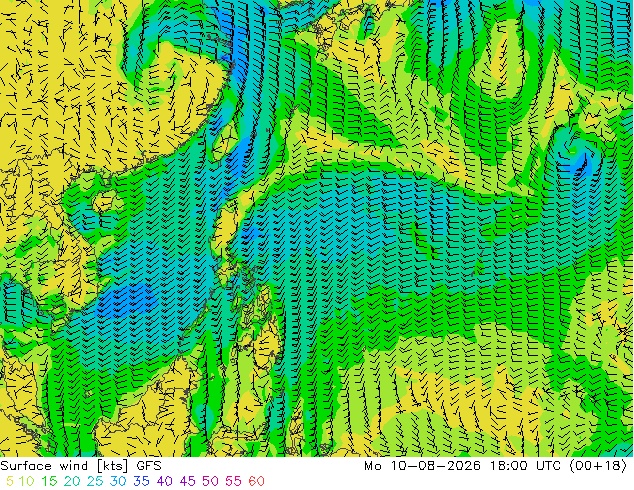Select the '10' knots legend value
Image resolution: width=634 pixels, height=490 pixels.
(x=26, y=481)
